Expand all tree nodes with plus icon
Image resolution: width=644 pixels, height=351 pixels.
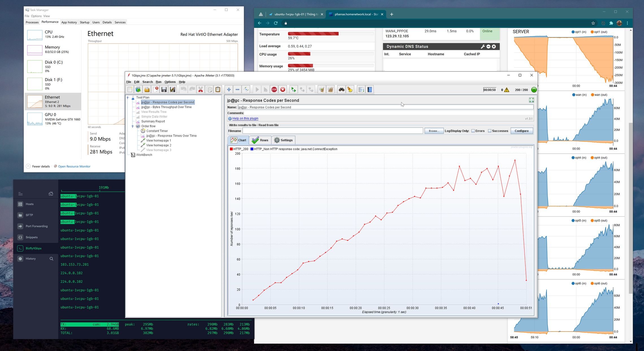tap(229, 90)
